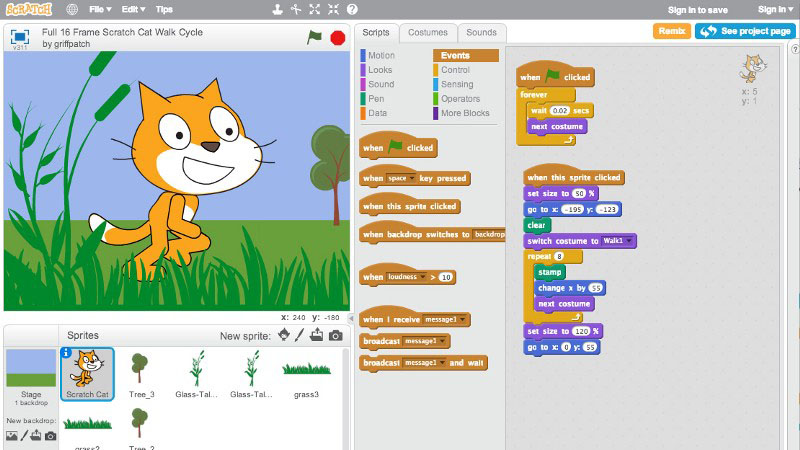Select the Duplicate stamp tool
The width and height of the screenshot is (800, 450).
[278, 9]
